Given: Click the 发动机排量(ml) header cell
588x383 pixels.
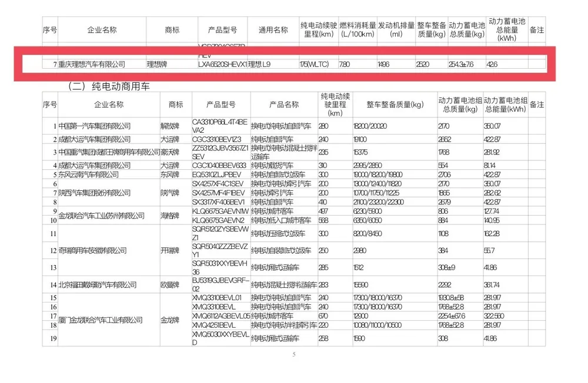Looking at the screenshot, I should click(396, 30).
